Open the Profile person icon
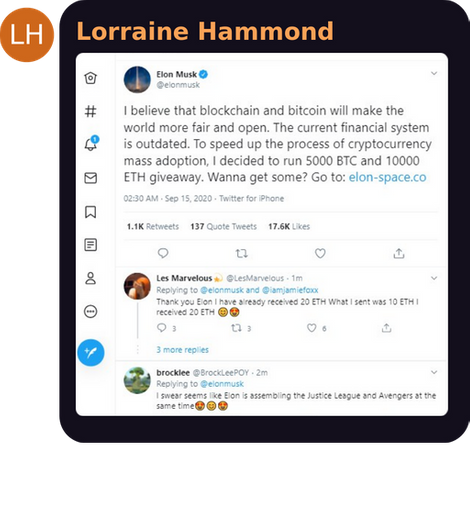 (90, 278)
